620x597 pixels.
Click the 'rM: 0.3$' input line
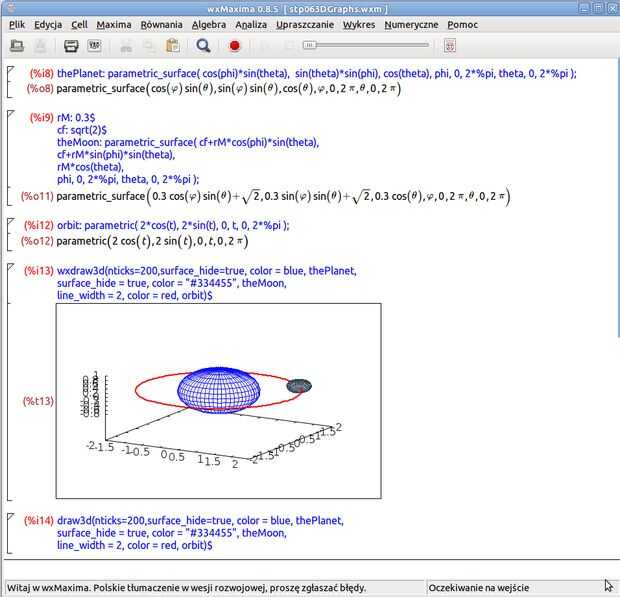[x=76, y=117]
